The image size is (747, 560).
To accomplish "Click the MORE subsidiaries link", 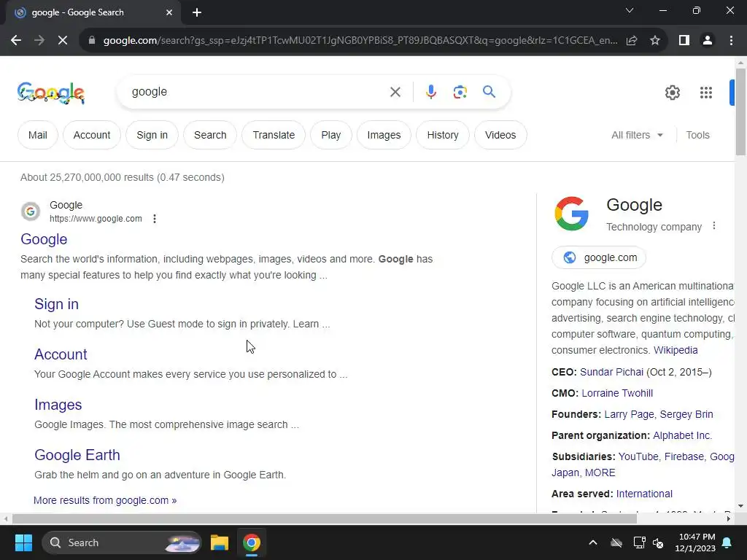I will (600, 472).
